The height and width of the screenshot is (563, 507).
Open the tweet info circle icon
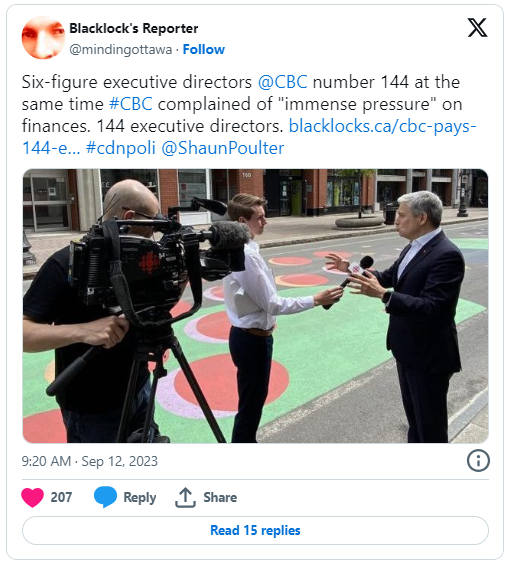click(478, 461)
